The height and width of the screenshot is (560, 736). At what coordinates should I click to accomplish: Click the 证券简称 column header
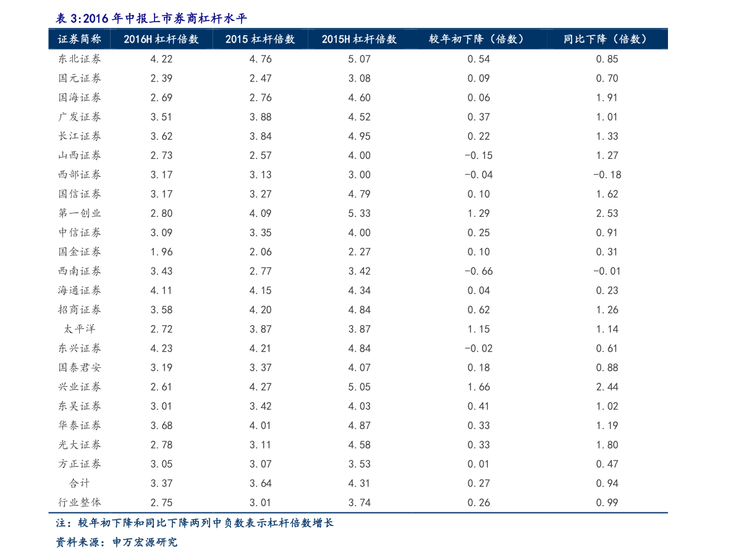pyautogui.click(x=79, y=39)
